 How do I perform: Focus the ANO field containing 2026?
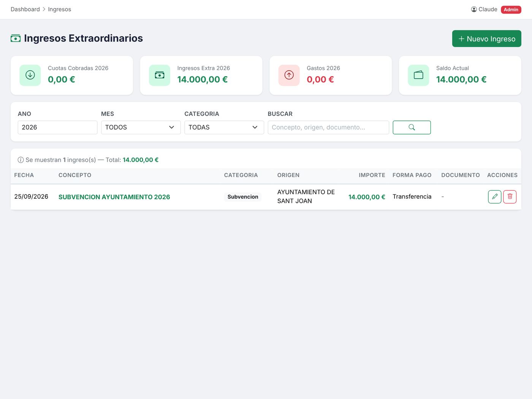[57, 127]
